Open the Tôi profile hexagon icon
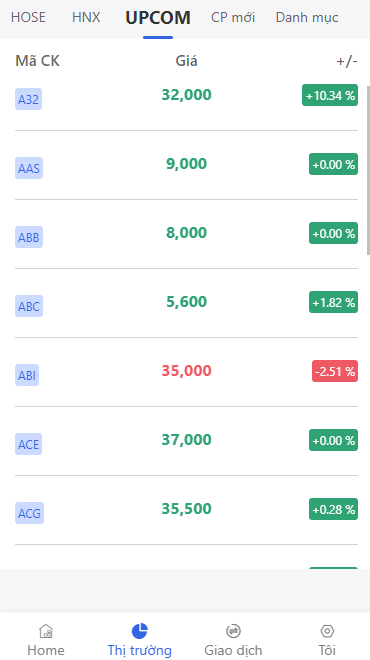370x660 pixels. coord(327,631)
